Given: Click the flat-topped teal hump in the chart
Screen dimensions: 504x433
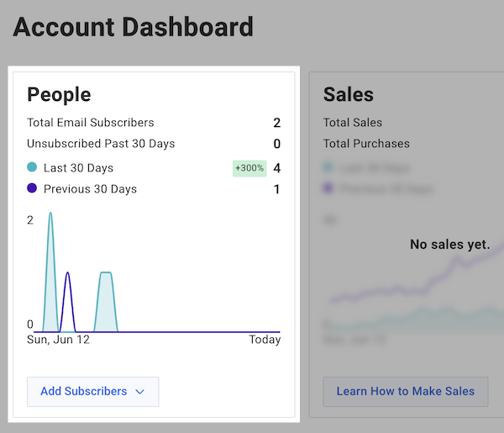Looking at the screenshot, I should click(x=106, y=276).
